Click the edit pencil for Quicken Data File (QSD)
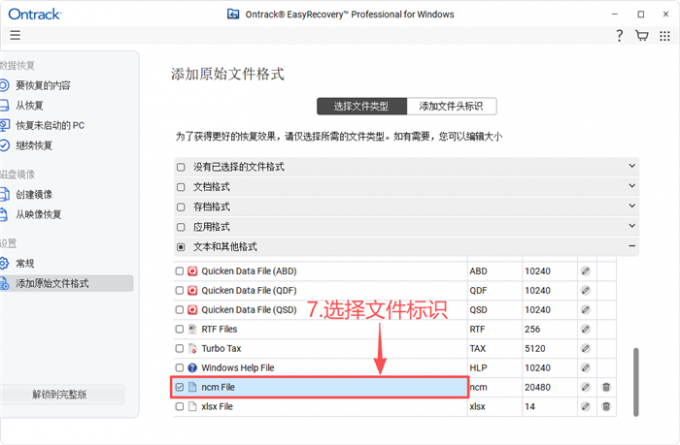The image size is (680, 445). (x=585, y=310)
